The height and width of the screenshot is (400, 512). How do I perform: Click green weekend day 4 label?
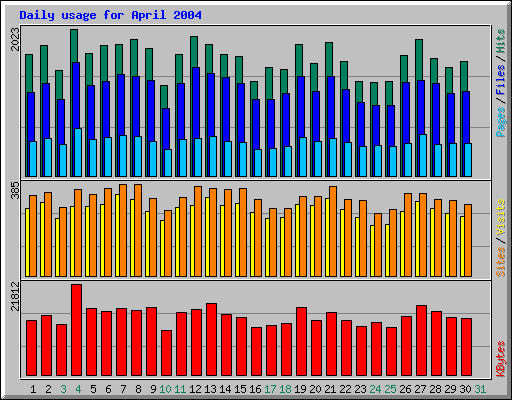pos(78,389)
